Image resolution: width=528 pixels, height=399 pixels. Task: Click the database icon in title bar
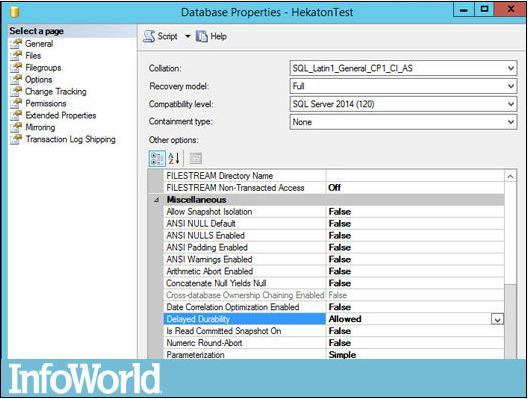pos(14,12)
